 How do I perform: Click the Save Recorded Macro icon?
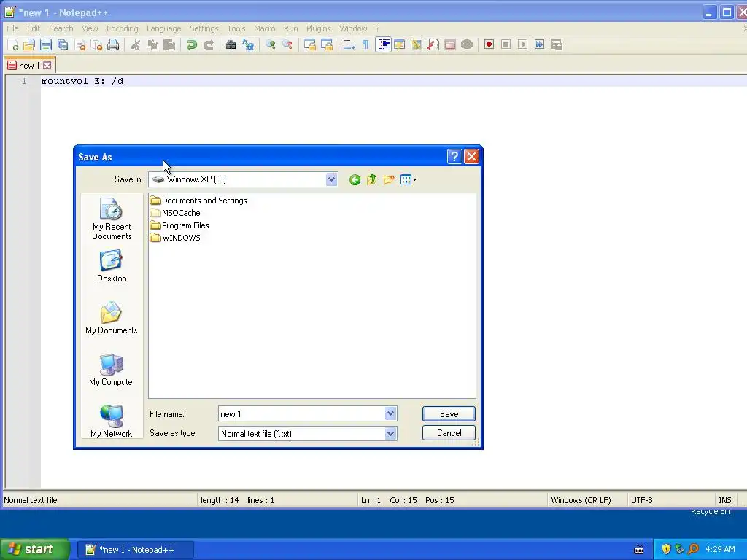click(x=556, y=44)
